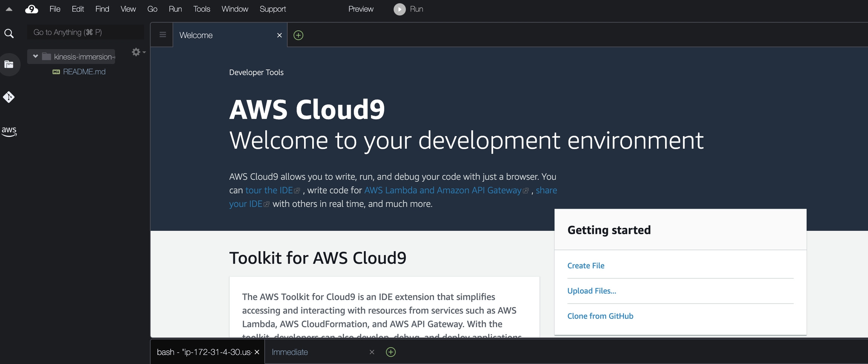The height and width of the screenshot is (364, 868).
Task: Click the Clone from GitHub link
Action: 600,316
